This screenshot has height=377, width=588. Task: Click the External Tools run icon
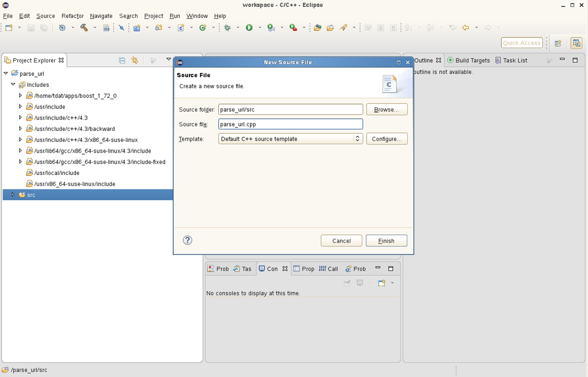click(x=293, y=28)
